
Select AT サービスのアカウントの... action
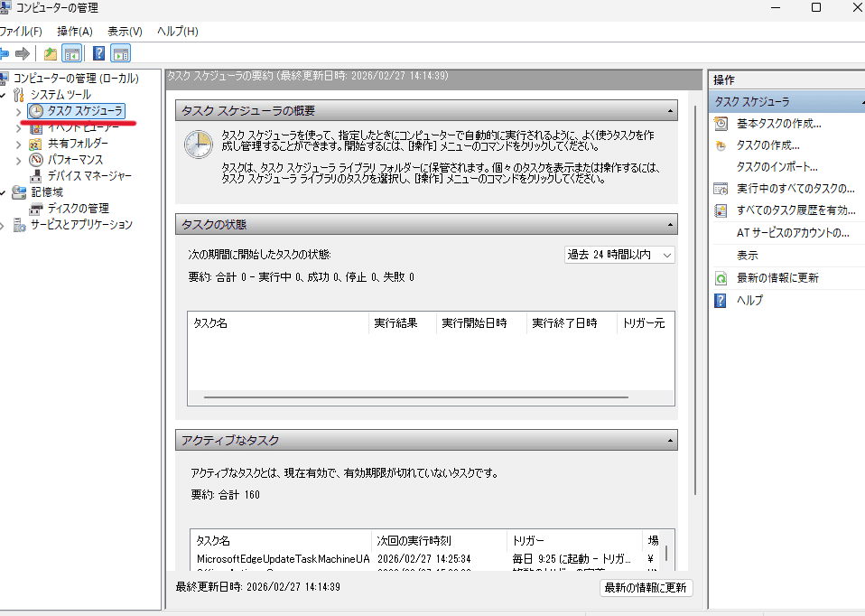click(793, 233)
